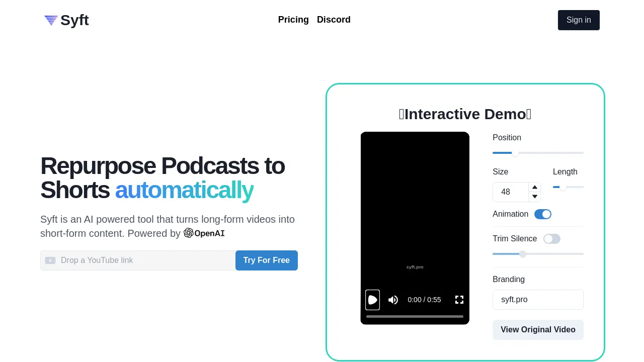This screenshot has height=362, width=644.
Task: Open the Discord link
Action: [x=334, y=20]
